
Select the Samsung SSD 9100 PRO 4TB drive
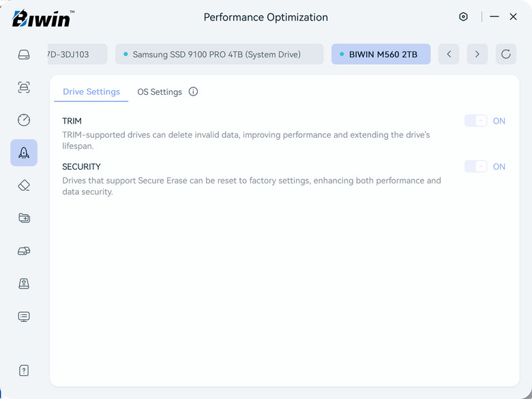219,54
